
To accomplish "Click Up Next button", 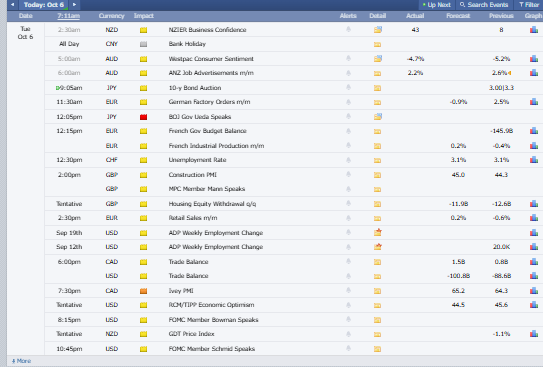I will pos(437,5).
